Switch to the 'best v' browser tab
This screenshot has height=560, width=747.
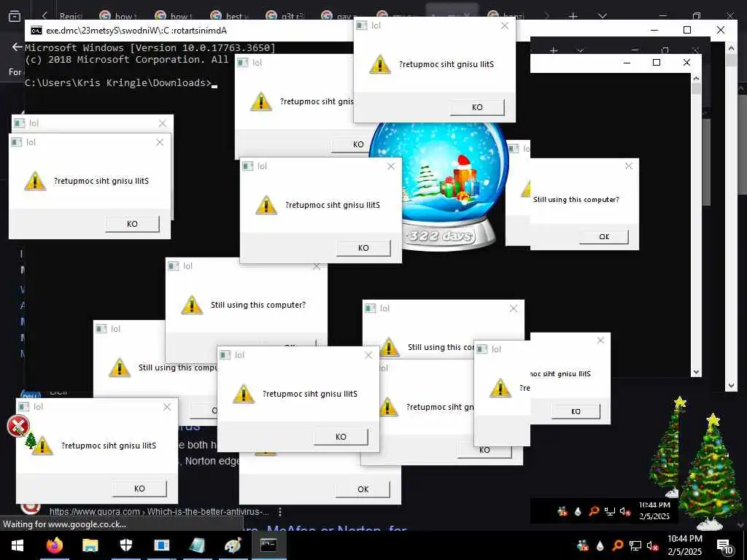[x=231, y=17]
